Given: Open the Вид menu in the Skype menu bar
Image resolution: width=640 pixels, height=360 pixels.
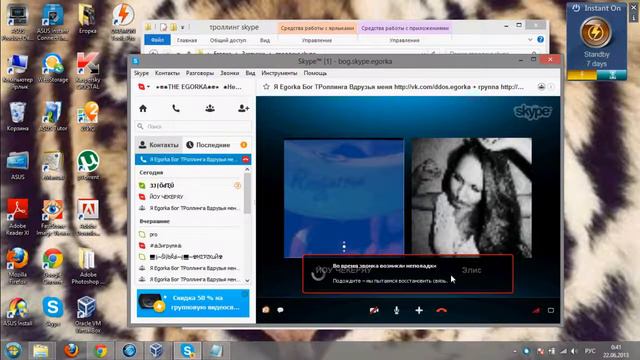Looking at the screenshot, I should (x=250, y=73).
